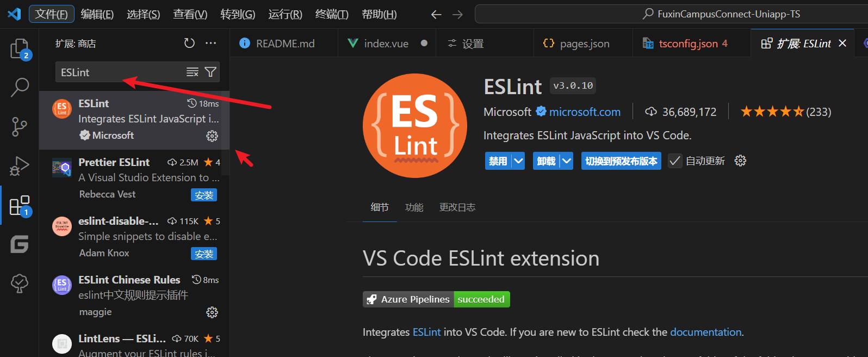Open manage gear for ESLint Chinese Rules

pos(212,312)
